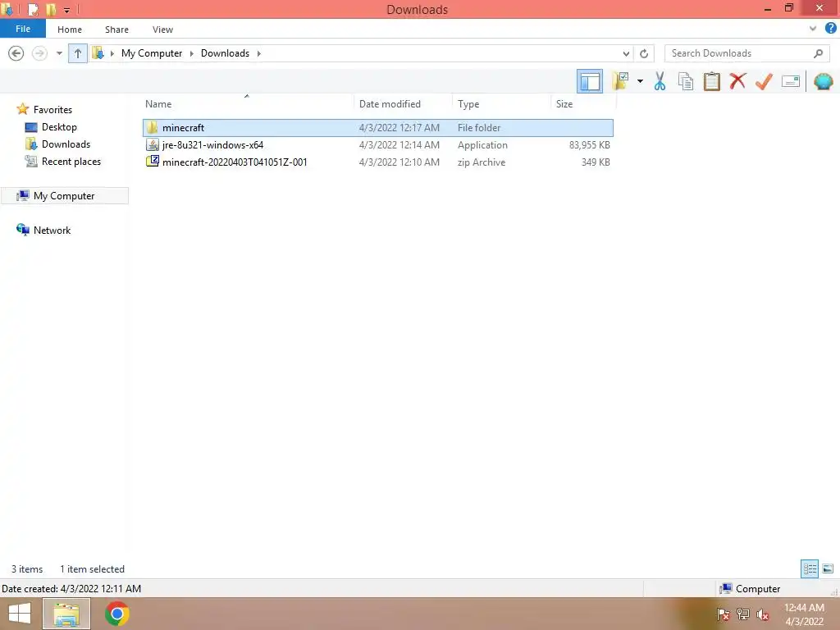This screenshot has width=840, height=630.
Task: Click the Forward navigation arrow
Action: coord(39,53)
